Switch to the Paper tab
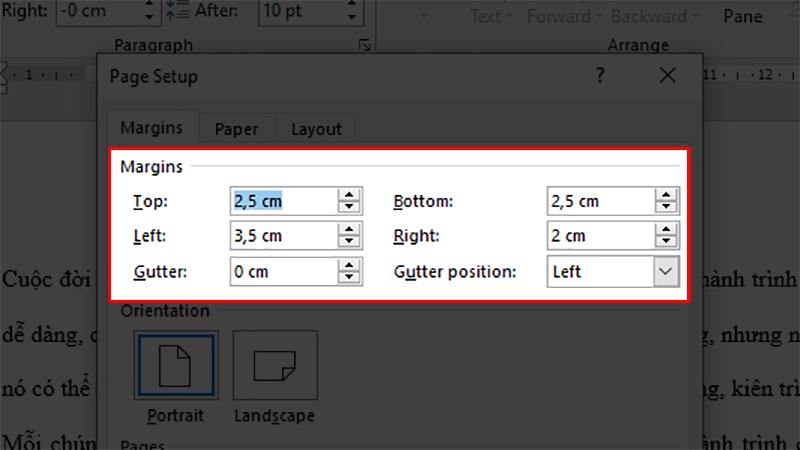 click(x=236, y=129)
